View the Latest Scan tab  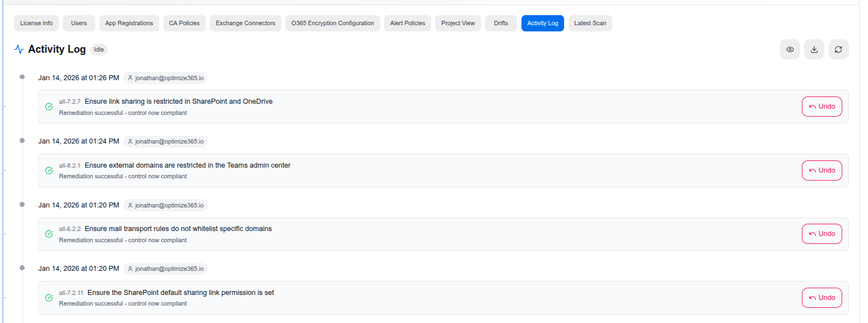(x=590, y=23)
